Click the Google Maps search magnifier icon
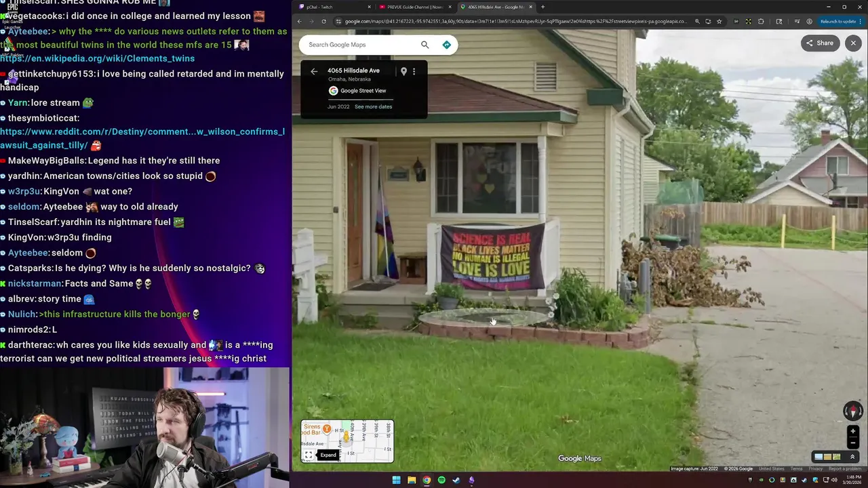868x488 pixels. click(x=425, y=45)
